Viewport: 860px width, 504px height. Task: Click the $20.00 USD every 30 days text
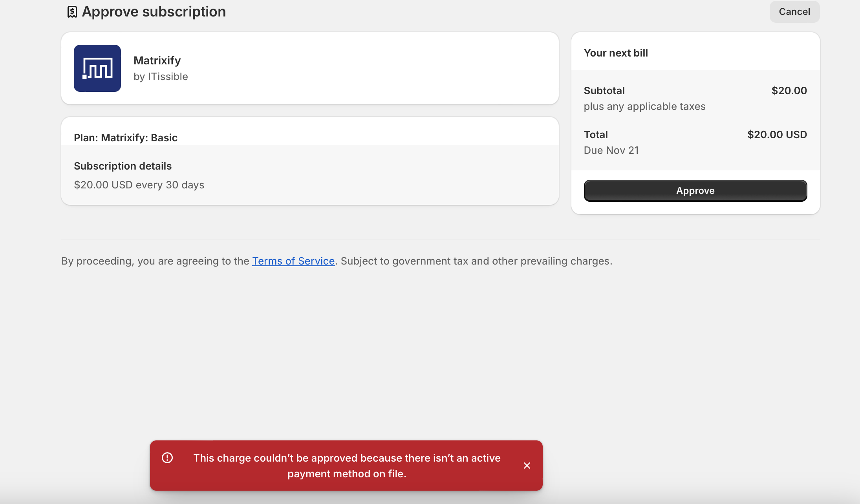139,185
